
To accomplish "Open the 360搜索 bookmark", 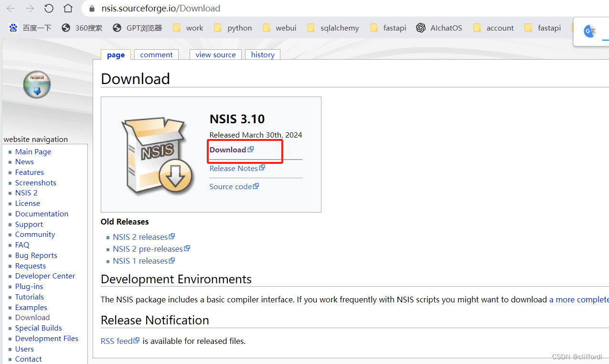I will click(x=82, y=28).
